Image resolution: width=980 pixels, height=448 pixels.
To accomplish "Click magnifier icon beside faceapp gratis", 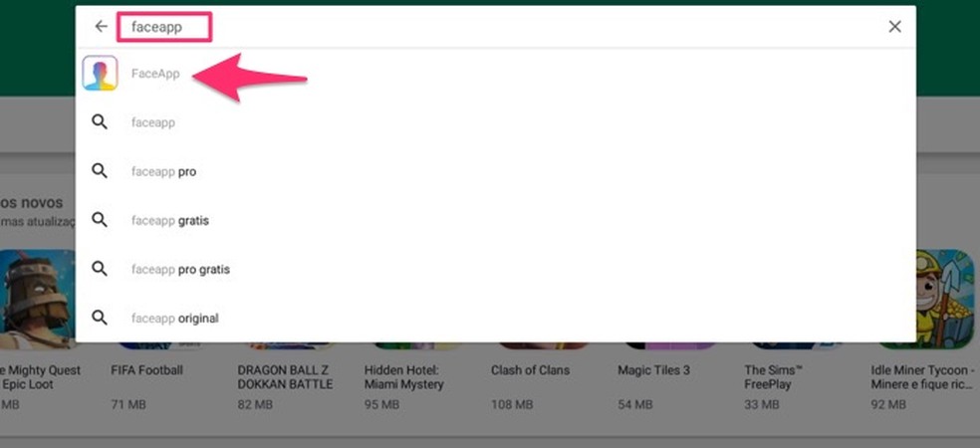I will (100, 220).
